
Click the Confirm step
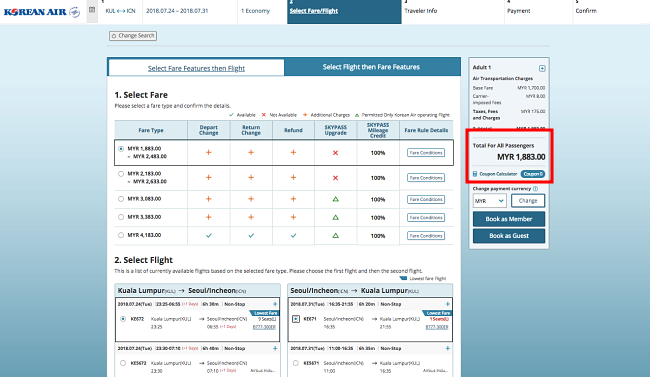[586, 11]
